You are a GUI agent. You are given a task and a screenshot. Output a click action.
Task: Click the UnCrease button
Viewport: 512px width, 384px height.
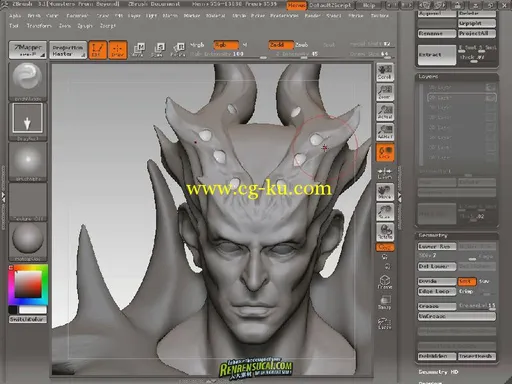coord(457,316)
